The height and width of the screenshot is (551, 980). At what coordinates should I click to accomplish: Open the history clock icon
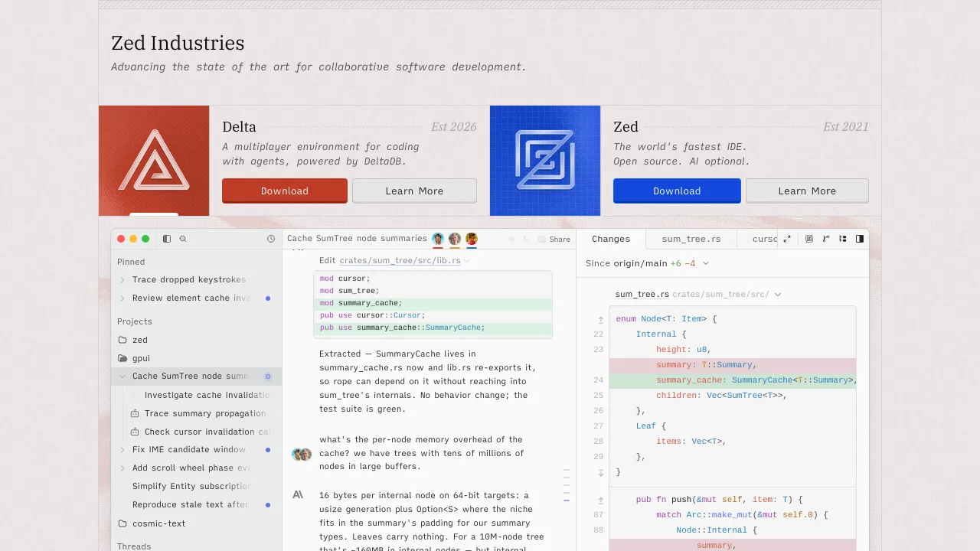point(271,239)
